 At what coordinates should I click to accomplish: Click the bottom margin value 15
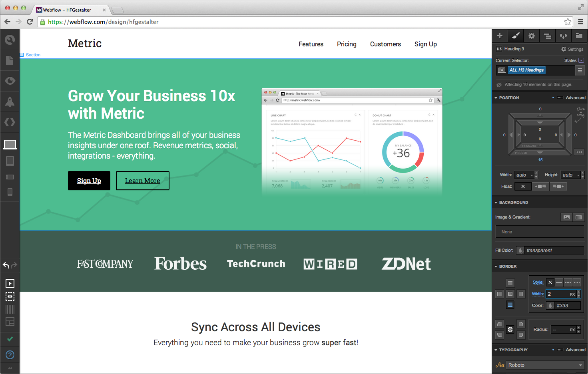[540, 160]
